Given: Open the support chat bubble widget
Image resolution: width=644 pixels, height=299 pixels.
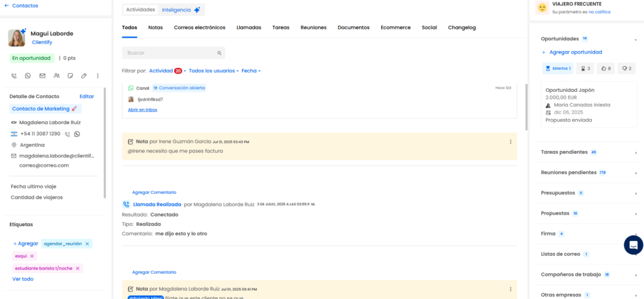Looking at the screenshot, I should click(633, 245).
